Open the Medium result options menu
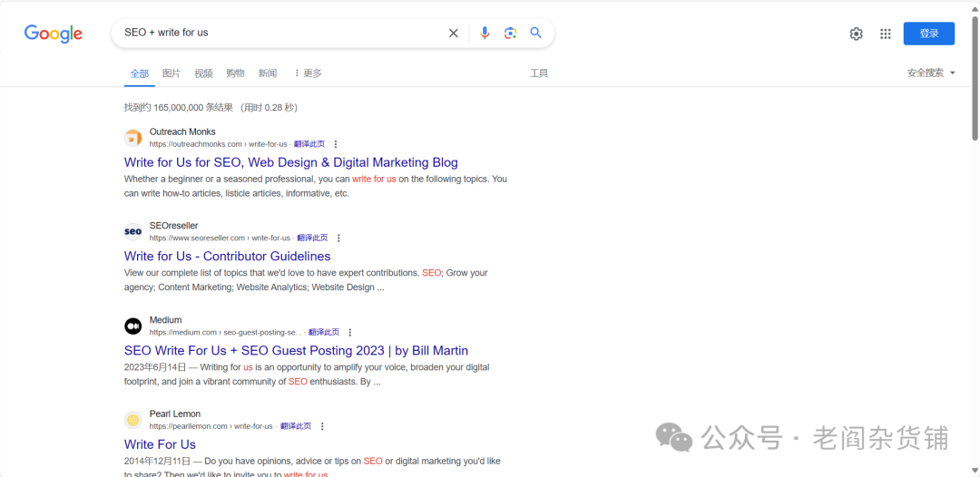This screenshot has height=477, width=980. click(x=350, y=332)
